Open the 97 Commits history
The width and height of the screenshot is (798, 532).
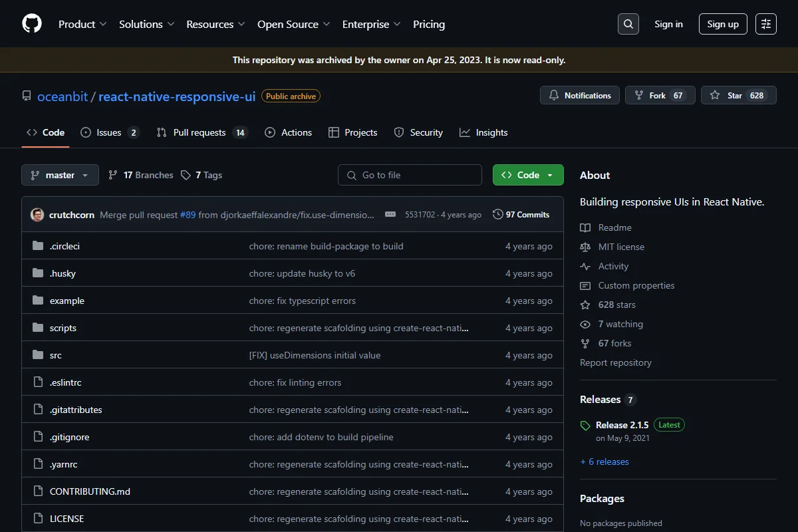pyautogui.click(x=521, y=214)
